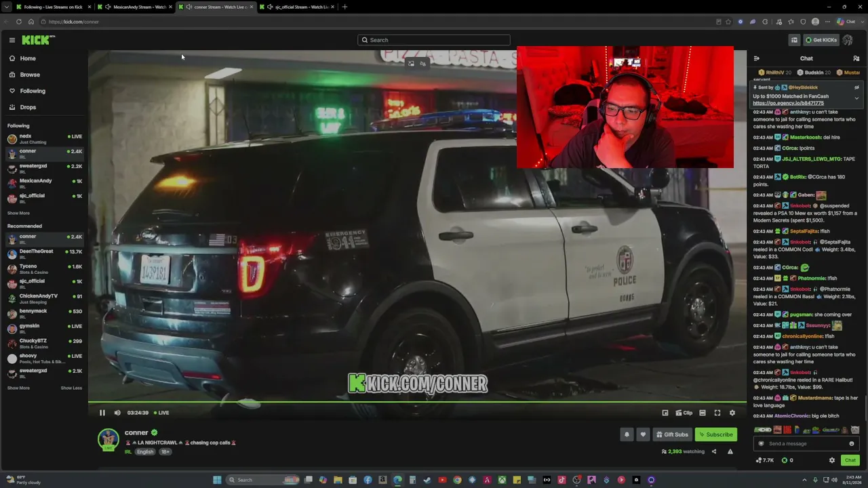Image resolution: width=868 pixels, height=488 pixels.
Task: Bookmark this page with star icon
Action: 728,22
